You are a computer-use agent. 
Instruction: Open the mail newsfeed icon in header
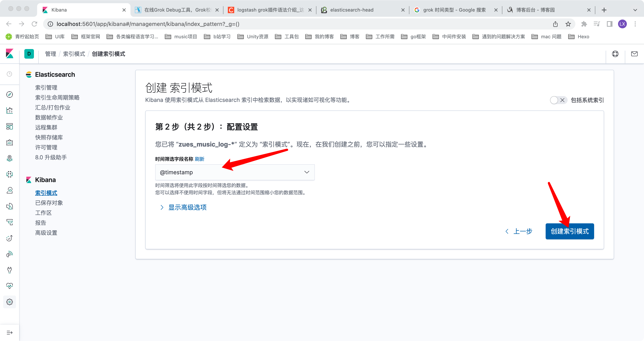(x=634, y=54)
